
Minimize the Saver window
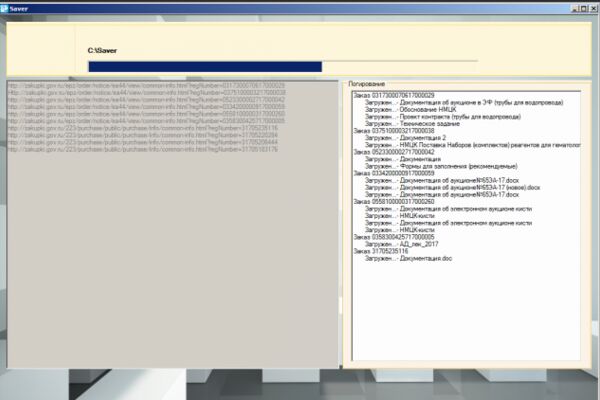574,9
